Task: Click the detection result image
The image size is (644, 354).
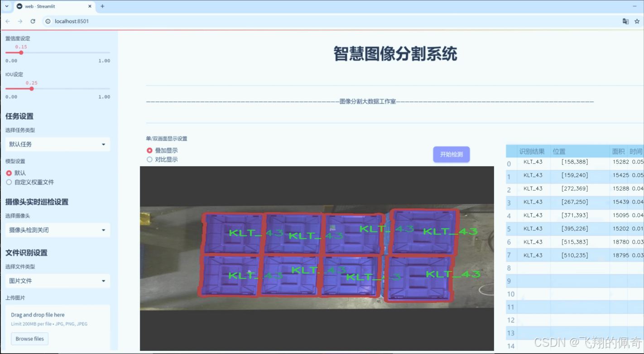Action: pos(317,258)
